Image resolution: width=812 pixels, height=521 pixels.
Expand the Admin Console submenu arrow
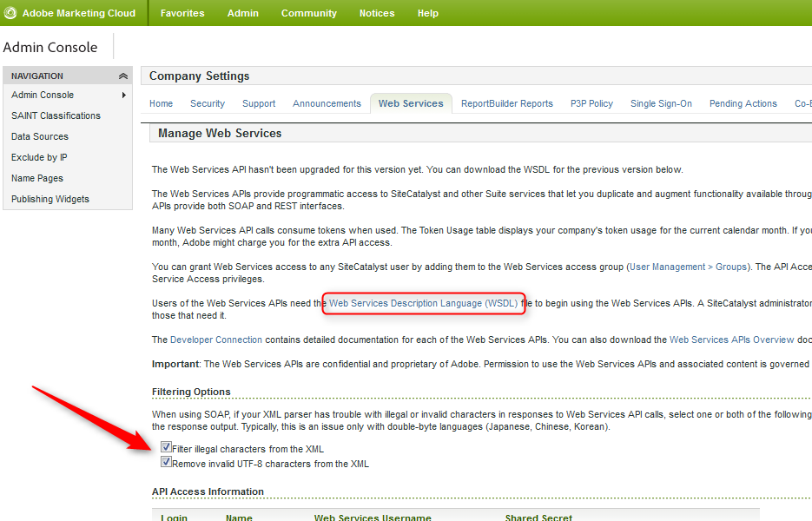[124, 96]
